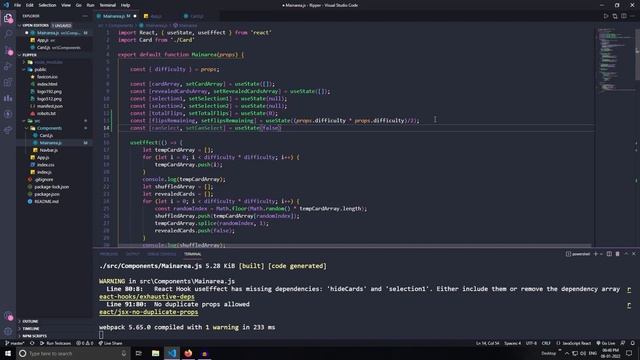Open Firefox from the taskbar
This screenshot has width=640, height=360.
[x=188, y=353]
